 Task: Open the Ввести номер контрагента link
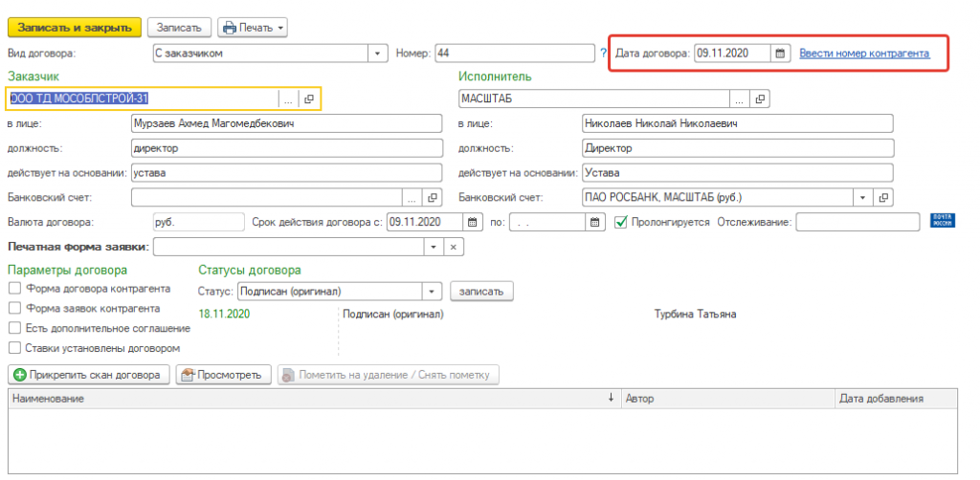[864, 54]
